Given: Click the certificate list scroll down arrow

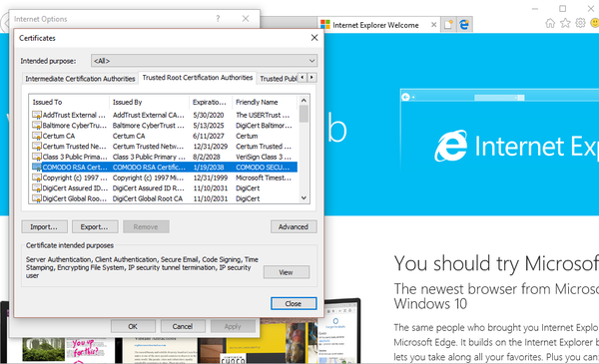Looking at the screenshot, I should [x=303, y=197].
